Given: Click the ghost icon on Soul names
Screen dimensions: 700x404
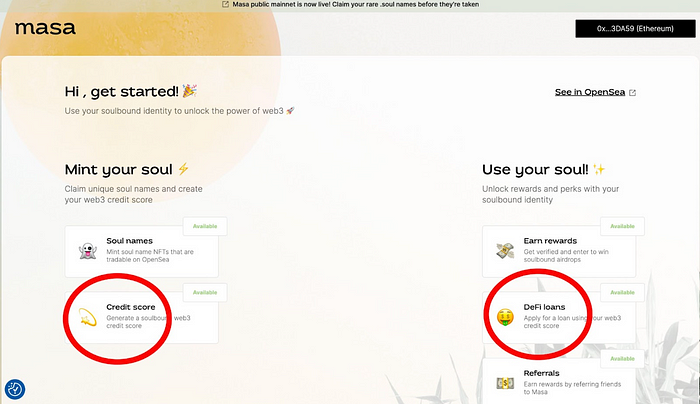Looking at the screenshot, I should 88,251.
